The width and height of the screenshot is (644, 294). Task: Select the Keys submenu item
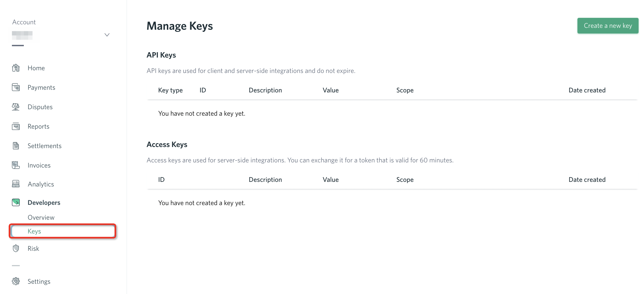(34, 231)
